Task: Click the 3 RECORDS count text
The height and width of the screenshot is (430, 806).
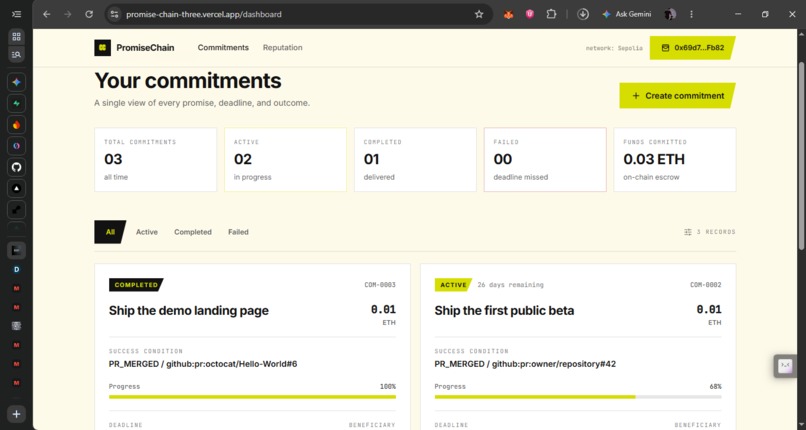Action: pyautogui.click(x=716, y=232)
